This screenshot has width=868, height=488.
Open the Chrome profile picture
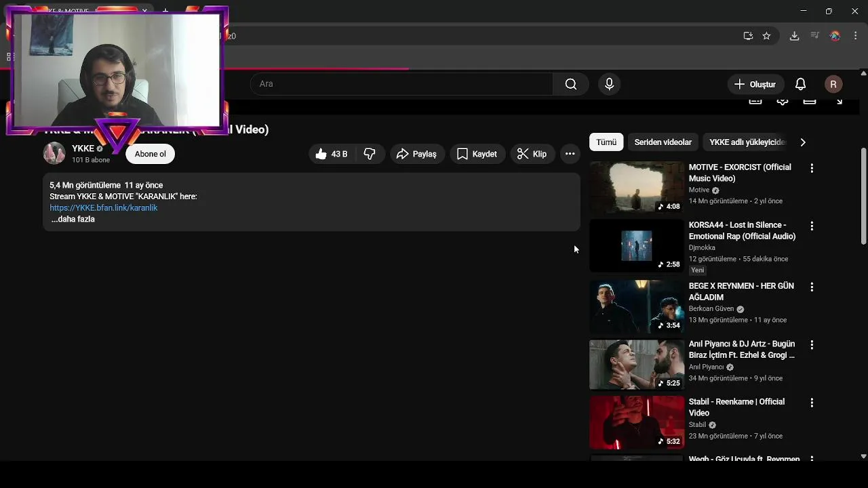tap(835, 36)
